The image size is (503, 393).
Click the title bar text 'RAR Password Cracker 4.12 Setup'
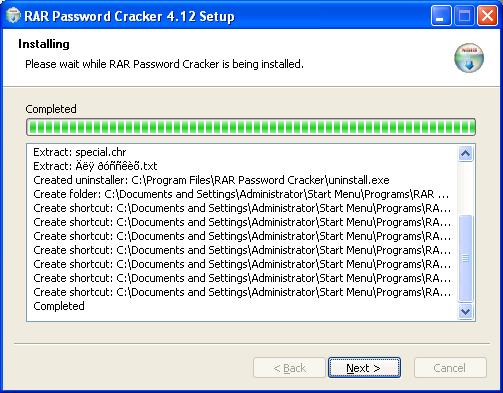tap(129, 16)
